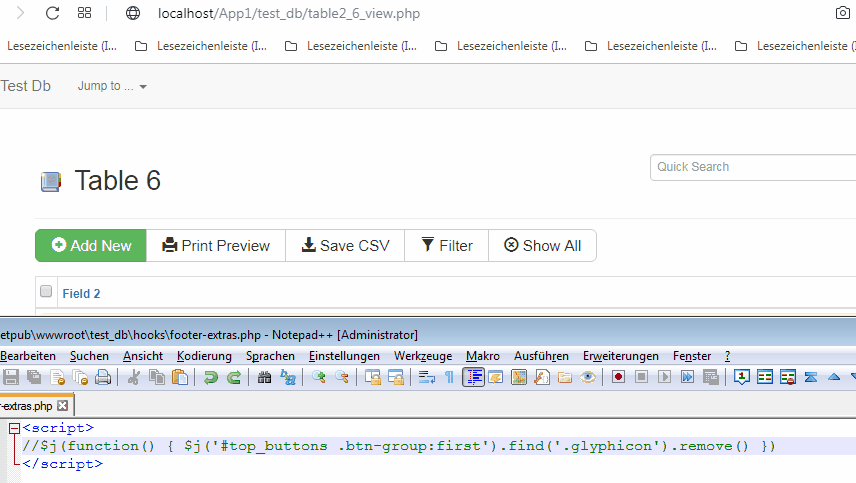Sort by Field 2 column header
Viewport: 856px width, 483px height.
tap(81, 294)
